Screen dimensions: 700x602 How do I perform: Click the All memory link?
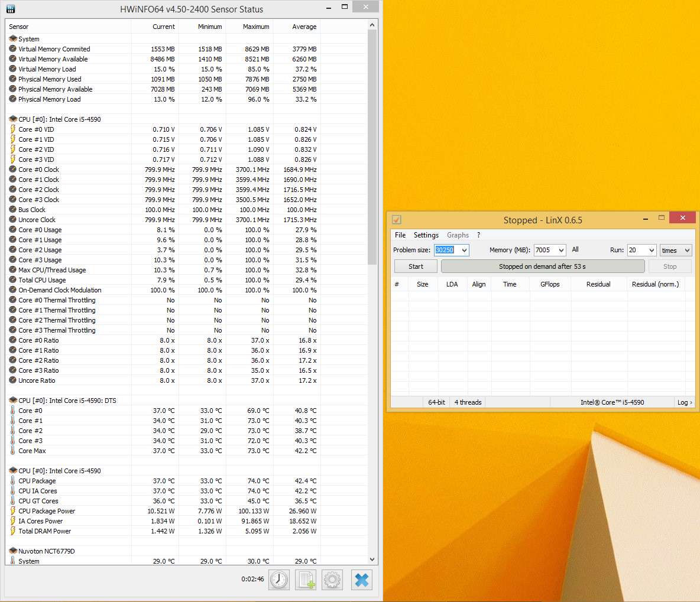point(575,249)
